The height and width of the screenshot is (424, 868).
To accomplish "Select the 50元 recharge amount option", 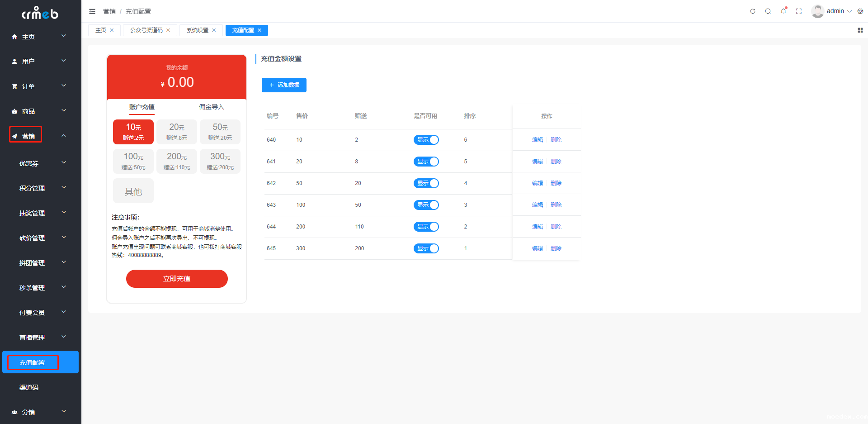I will [x=220, y=132].
